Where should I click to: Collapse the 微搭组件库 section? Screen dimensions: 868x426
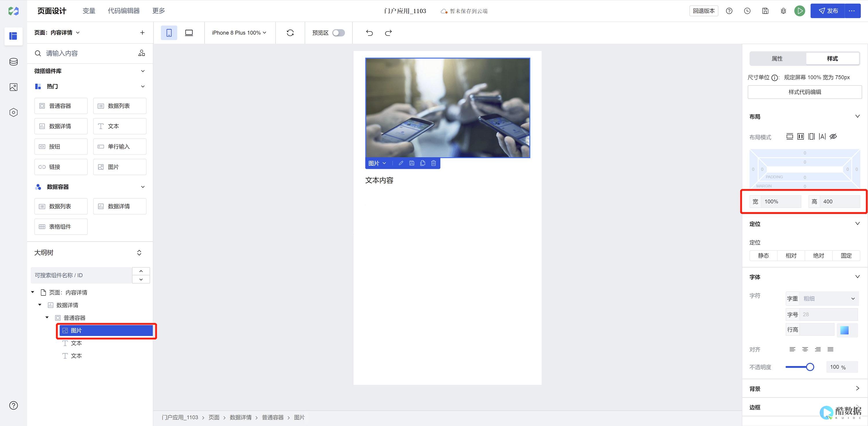[143, 71]
